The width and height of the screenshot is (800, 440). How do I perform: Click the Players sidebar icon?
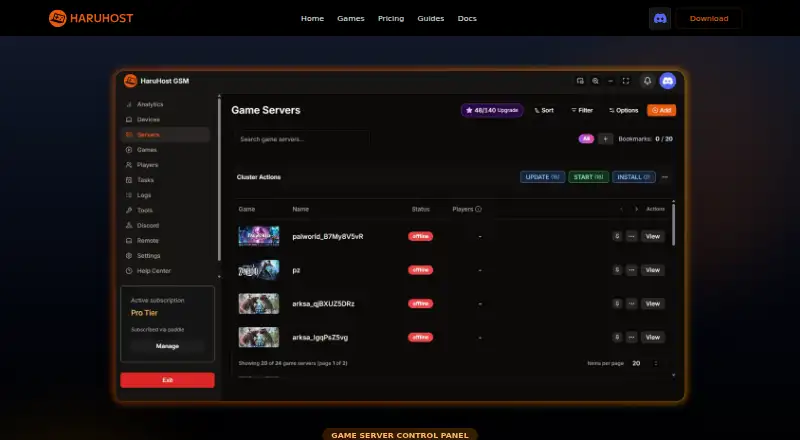pos(129,165)
